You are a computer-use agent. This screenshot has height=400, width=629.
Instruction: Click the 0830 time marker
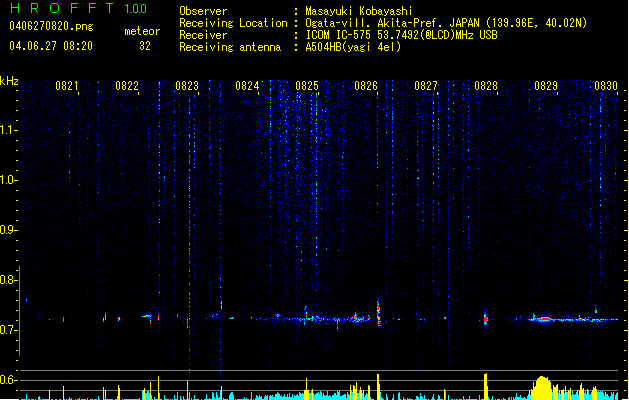tap(606, 86)
